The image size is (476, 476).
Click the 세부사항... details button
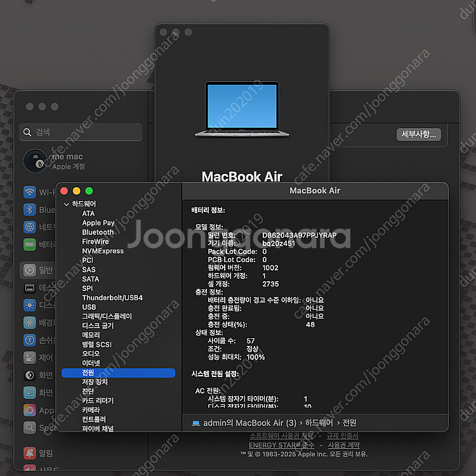tap(419, 134)
